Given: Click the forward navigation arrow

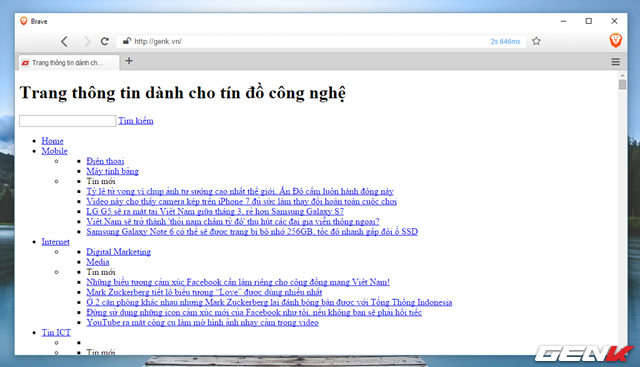Looking at the screenshot, I should click(x=87, y=41).
